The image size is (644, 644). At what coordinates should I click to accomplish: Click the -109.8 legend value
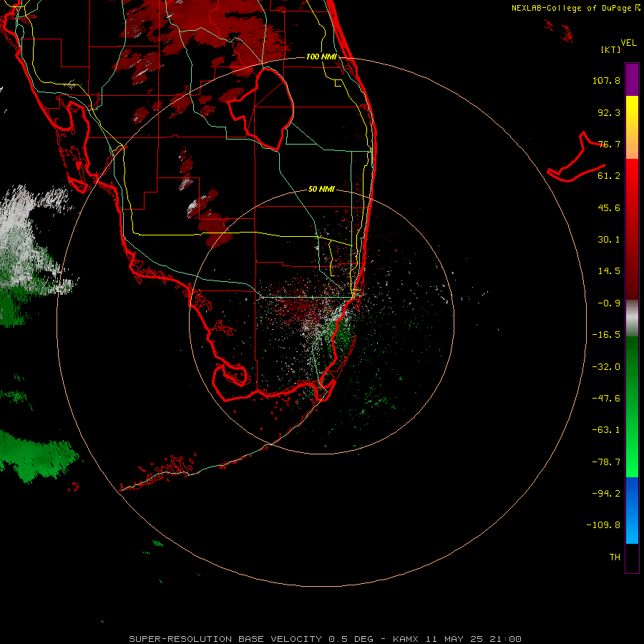point(603,525)
